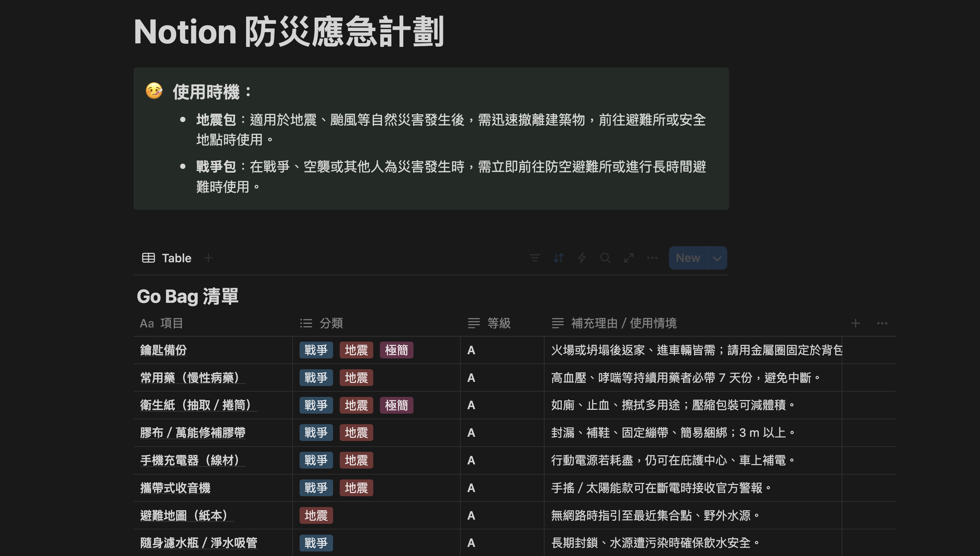The width and height of the screenshot is (980, 556).
Task: Open the 手機充電器（線材） row
Action: click(193, 460)
